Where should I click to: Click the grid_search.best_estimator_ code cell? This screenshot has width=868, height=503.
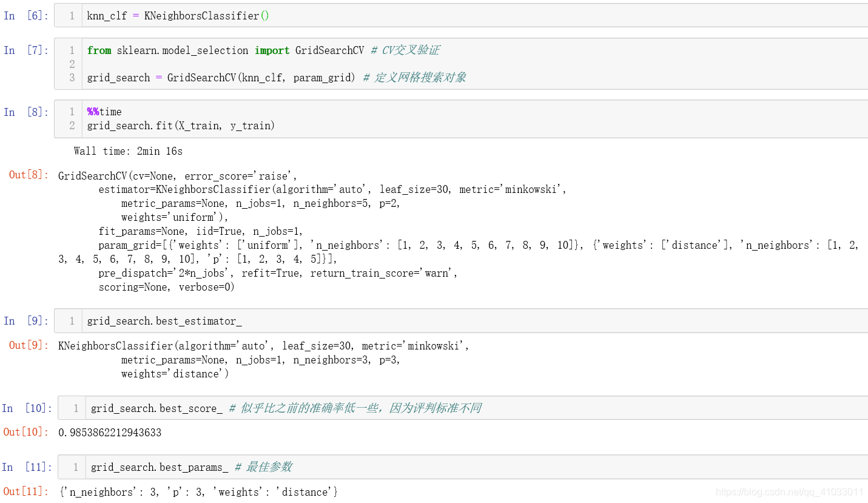(461, 321)
